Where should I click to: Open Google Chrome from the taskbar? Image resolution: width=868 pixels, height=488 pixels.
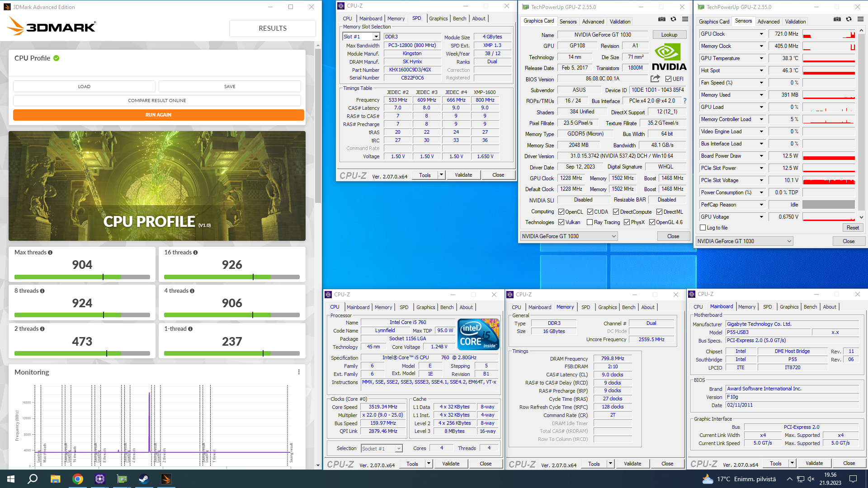click(78, 479)
